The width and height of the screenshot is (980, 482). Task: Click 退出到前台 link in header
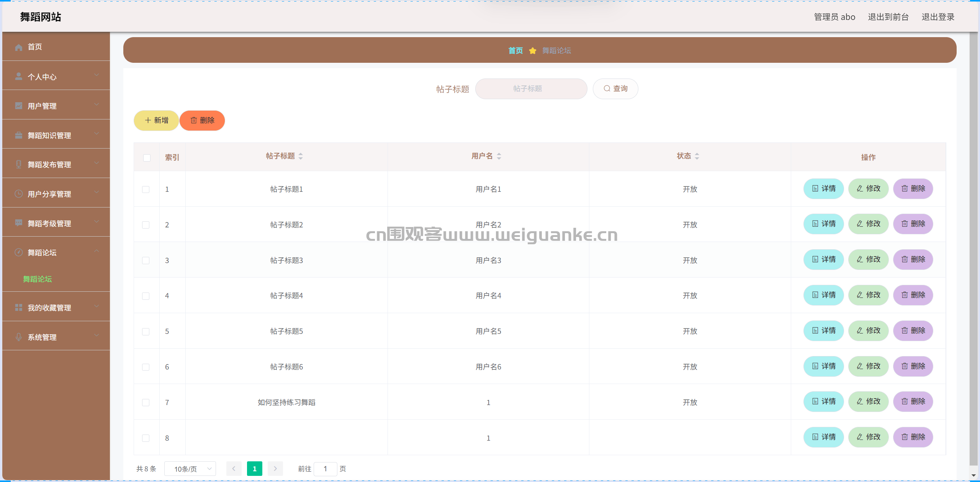[x=888, y=17]
